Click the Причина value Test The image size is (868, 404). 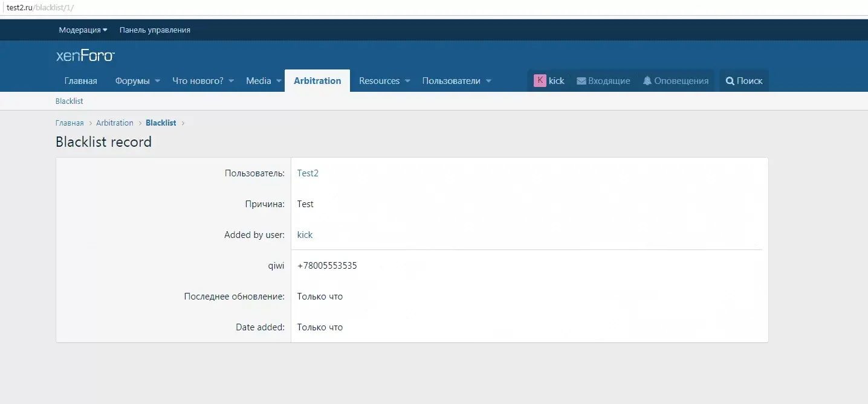tap(305, 204)
